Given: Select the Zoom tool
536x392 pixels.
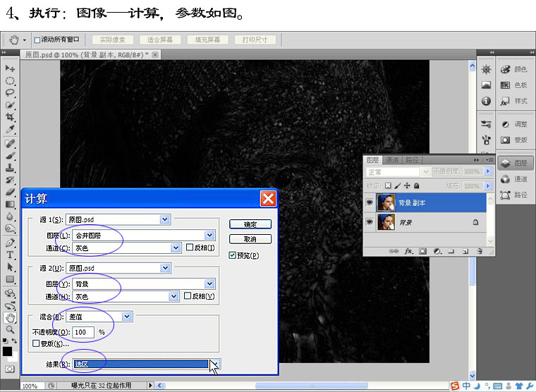Looking at the screenshot, I should click(x=10, y=330).
